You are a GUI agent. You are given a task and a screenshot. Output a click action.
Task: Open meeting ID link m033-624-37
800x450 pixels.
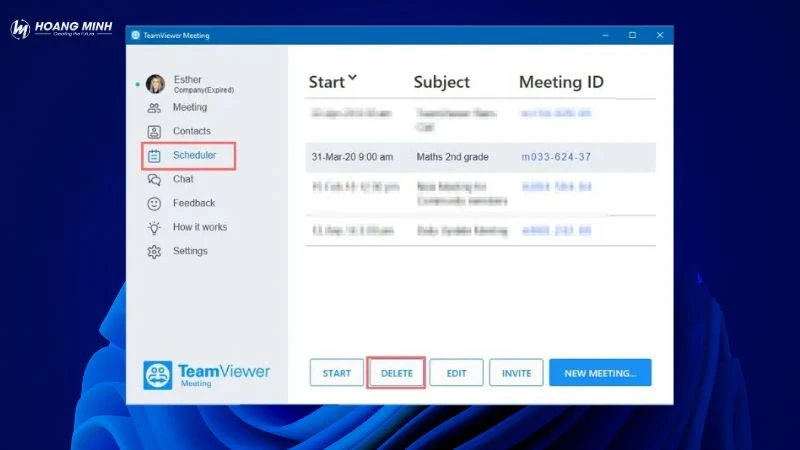[x=556, y=157]
